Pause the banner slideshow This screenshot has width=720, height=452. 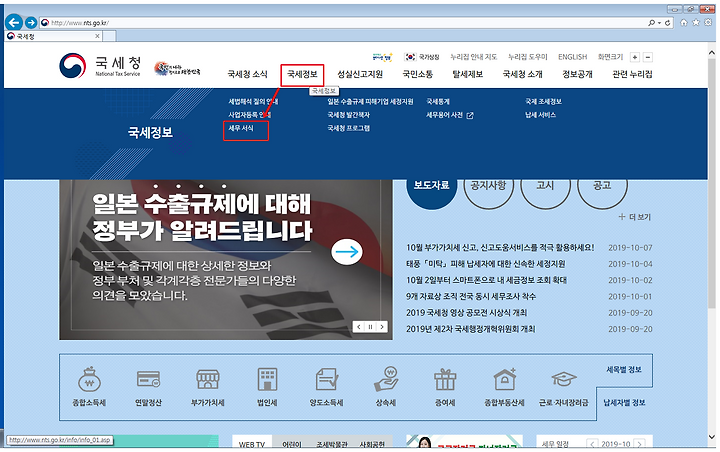[x=370, y=327]
